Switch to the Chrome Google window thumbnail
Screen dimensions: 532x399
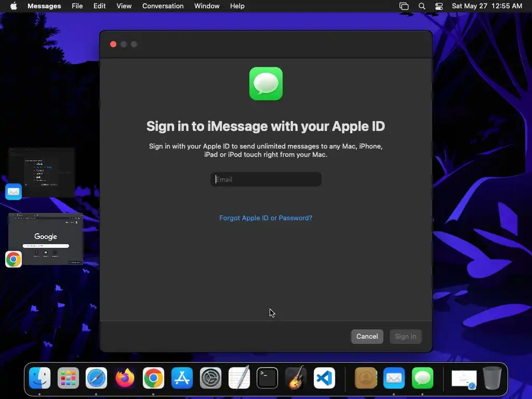click(46, 239)
